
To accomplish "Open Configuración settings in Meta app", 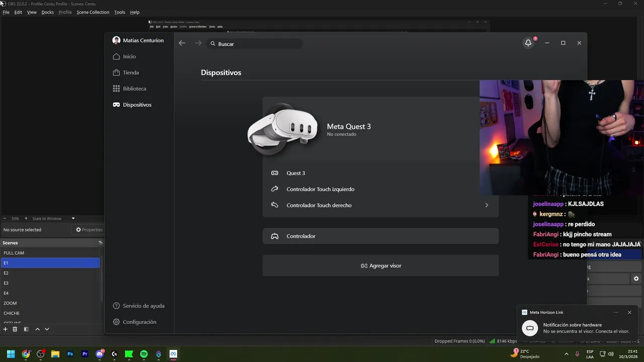I will 134,322.
